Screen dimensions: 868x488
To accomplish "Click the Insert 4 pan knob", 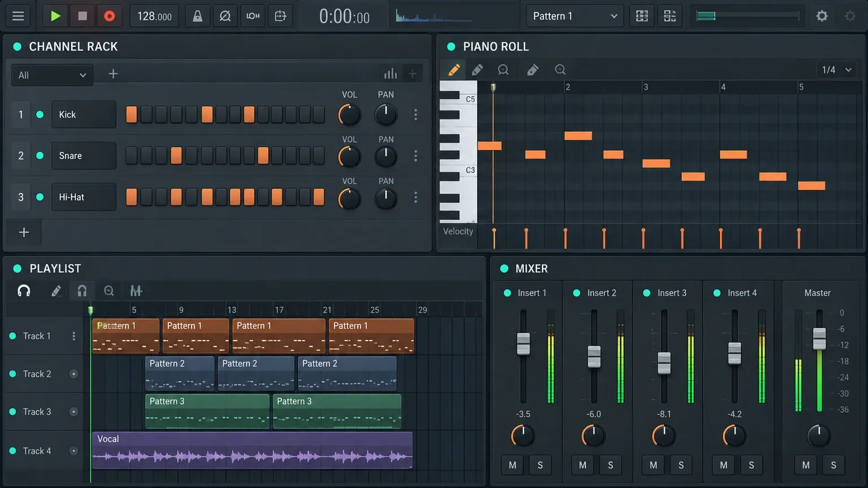I will [735, 435].
